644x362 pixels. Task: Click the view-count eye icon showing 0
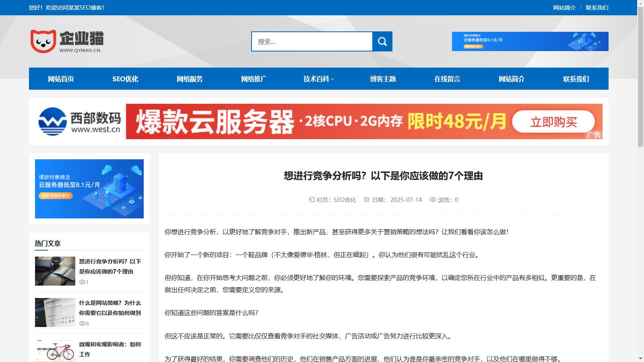tap(82, 323)
